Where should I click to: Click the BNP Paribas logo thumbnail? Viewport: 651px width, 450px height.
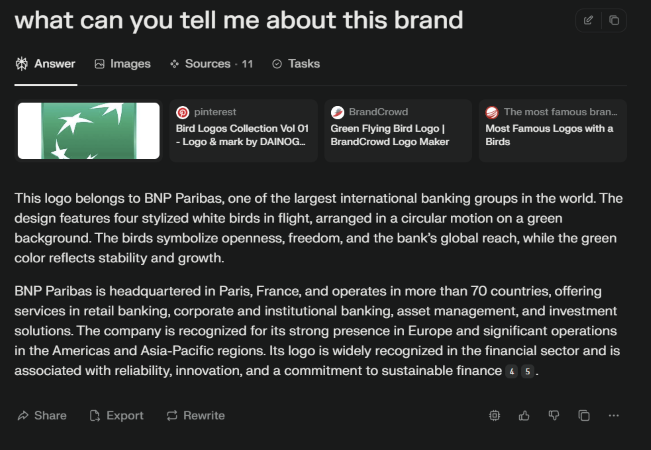pos(89,131)
